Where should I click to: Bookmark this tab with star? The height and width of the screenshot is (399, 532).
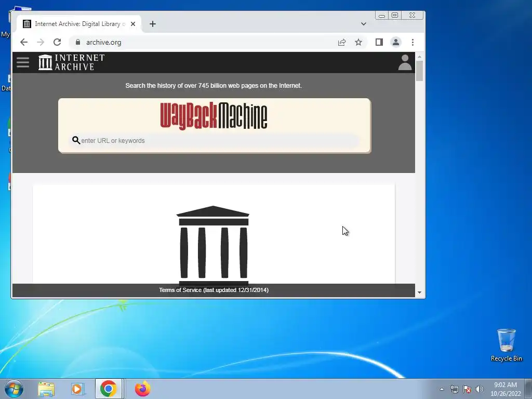(358, 42)
